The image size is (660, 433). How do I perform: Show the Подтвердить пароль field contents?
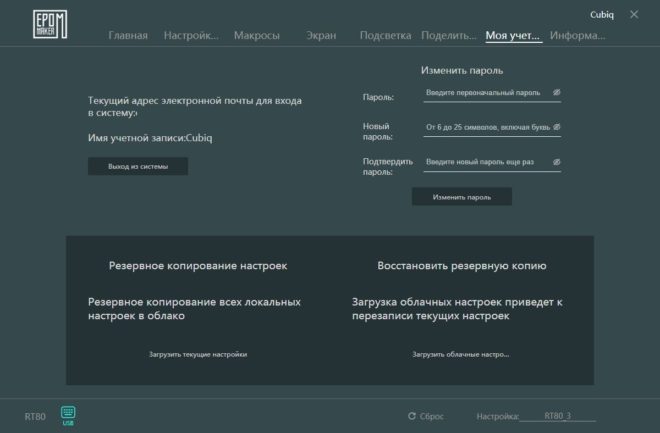tap(556, 162)
